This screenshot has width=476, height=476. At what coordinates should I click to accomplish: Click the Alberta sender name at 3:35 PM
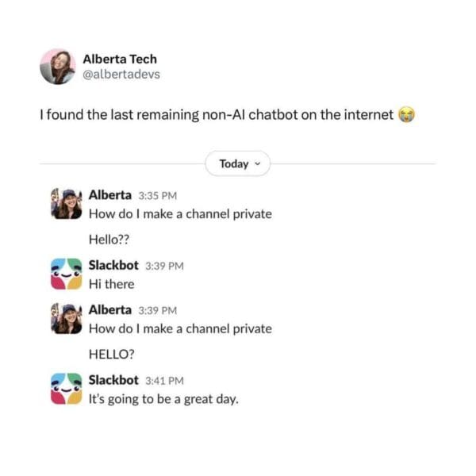110,194
